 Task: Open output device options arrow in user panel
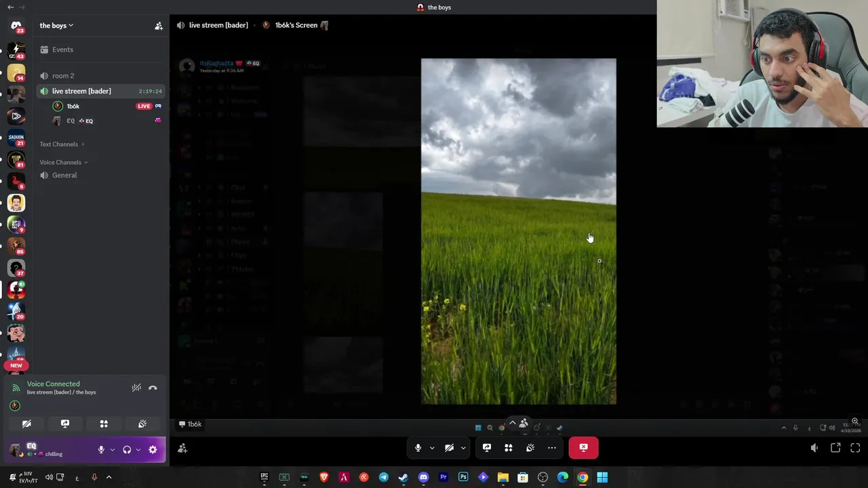(138, 450)
